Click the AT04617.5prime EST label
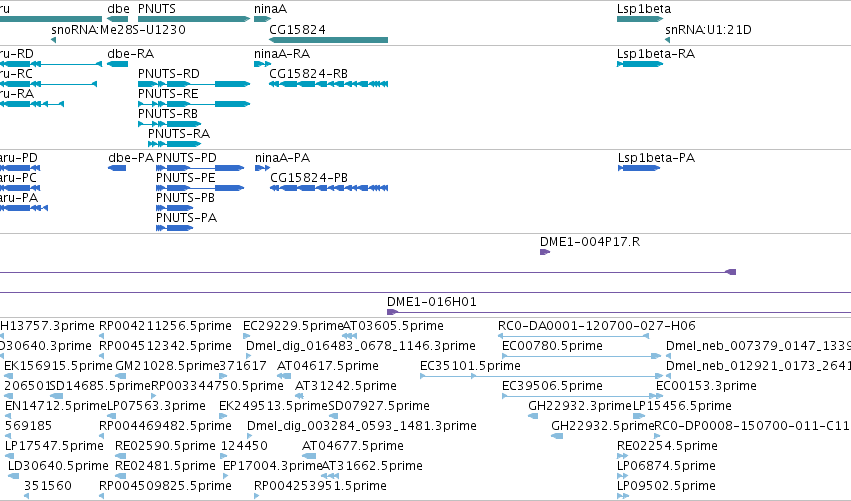This screenshot has width=851, height=501. point(328,366)
